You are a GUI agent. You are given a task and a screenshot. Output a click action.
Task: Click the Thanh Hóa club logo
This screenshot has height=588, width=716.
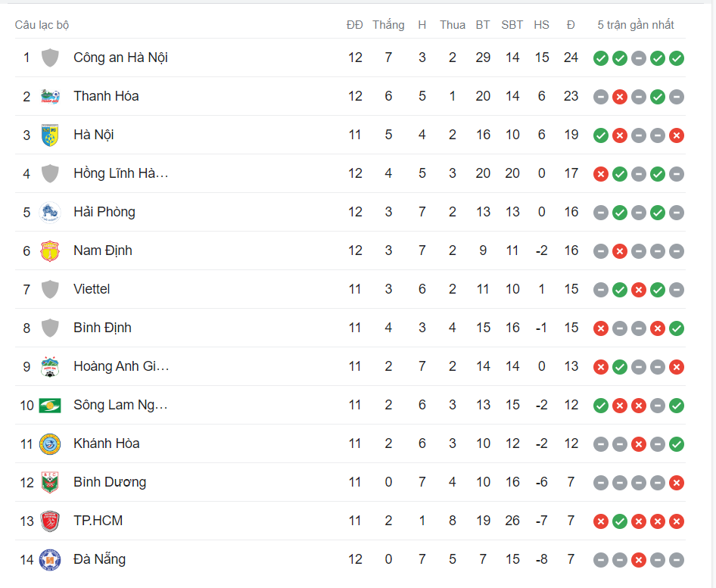[x=50, y=96]
